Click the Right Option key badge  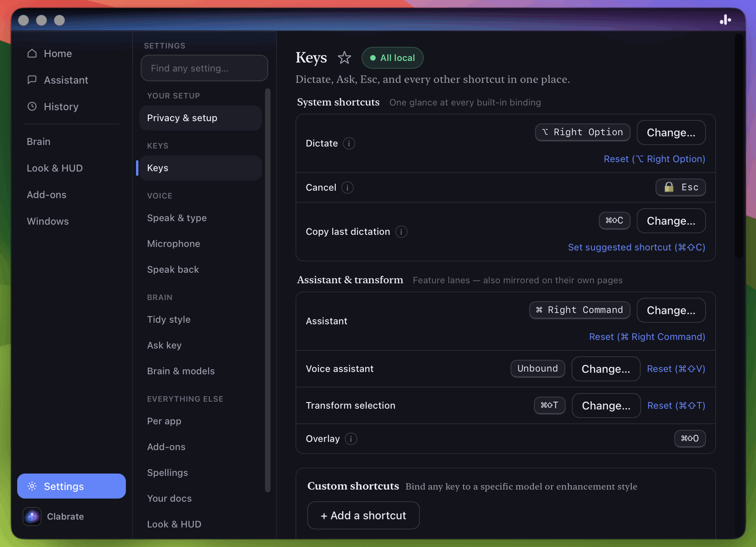(x=582, y=132)
